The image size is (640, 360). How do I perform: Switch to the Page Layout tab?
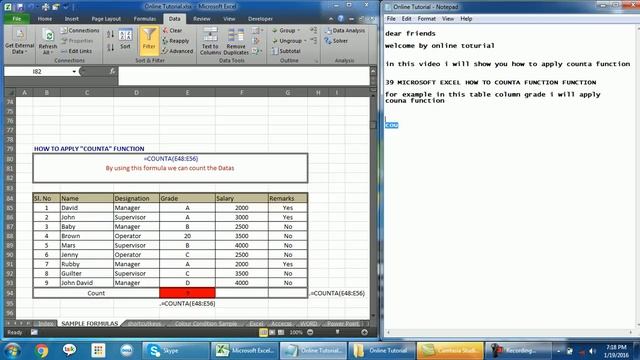pos(106,19)
